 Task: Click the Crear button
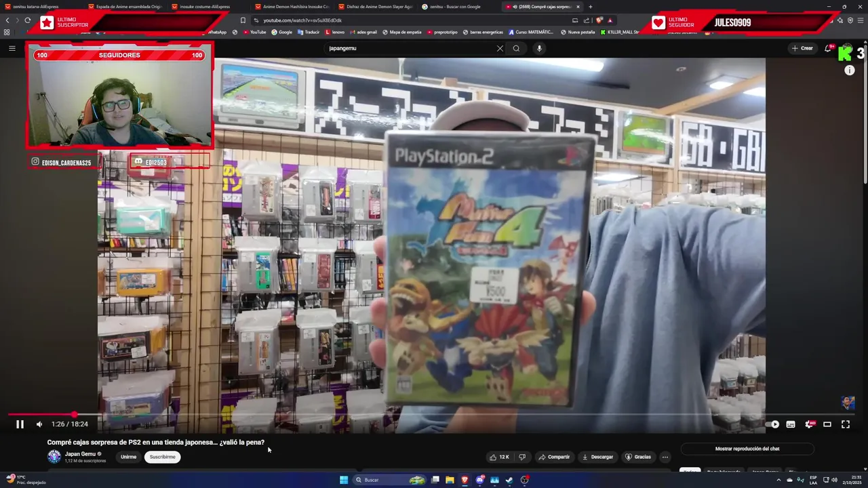(802, 48)
